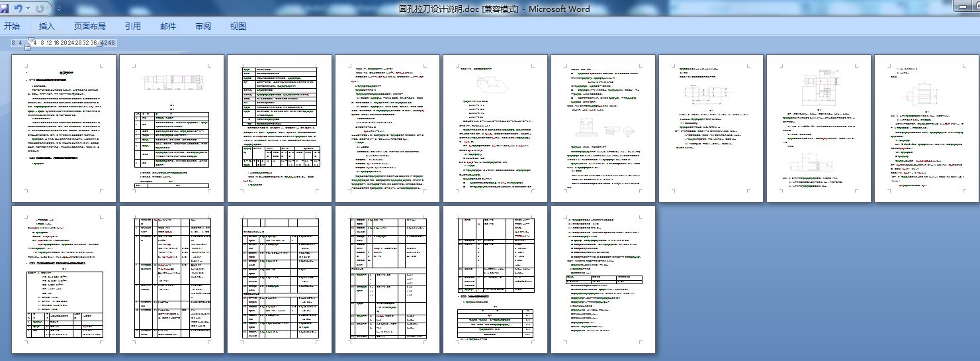Select page 12 of the document
This screenshot has width=980, height=361.
(279, 280)
